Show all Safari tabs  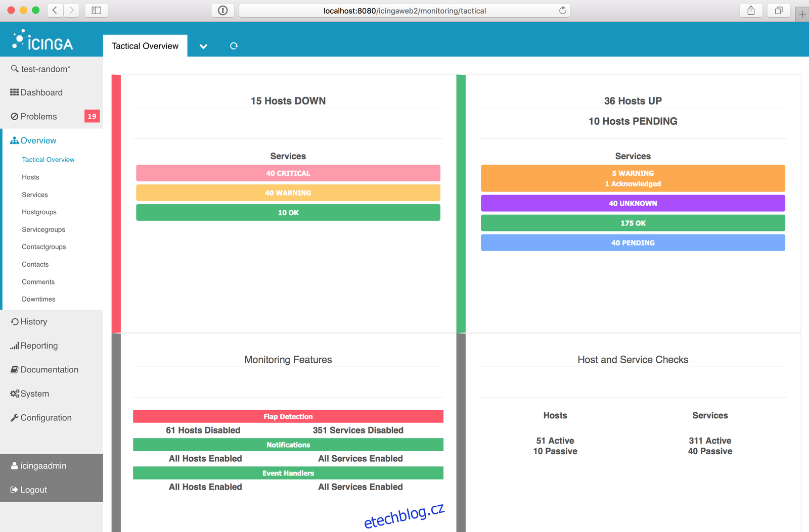[779, 10]
